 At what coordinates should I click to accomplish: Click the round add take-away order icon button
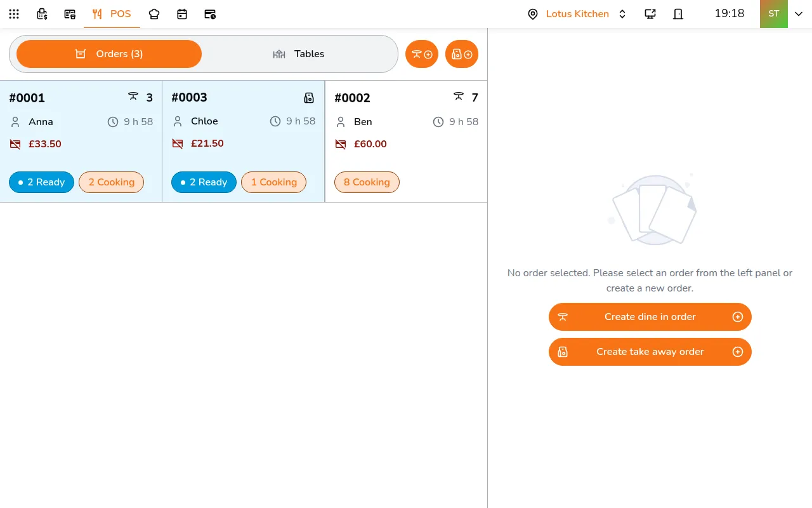coord(462,54)
